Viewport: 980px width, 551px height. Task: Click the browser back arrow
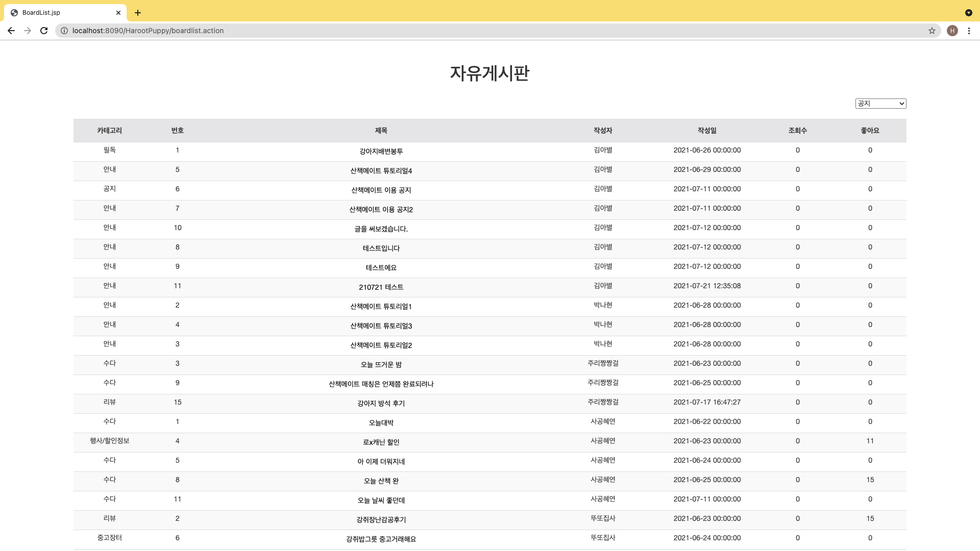[11, 31]
